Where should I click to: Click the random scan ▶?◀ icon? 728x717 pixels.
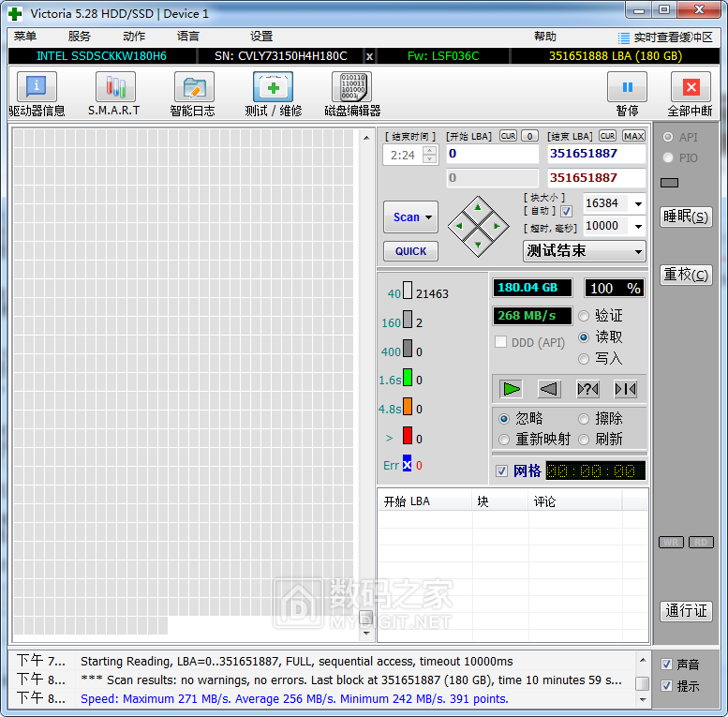point(587,389)
